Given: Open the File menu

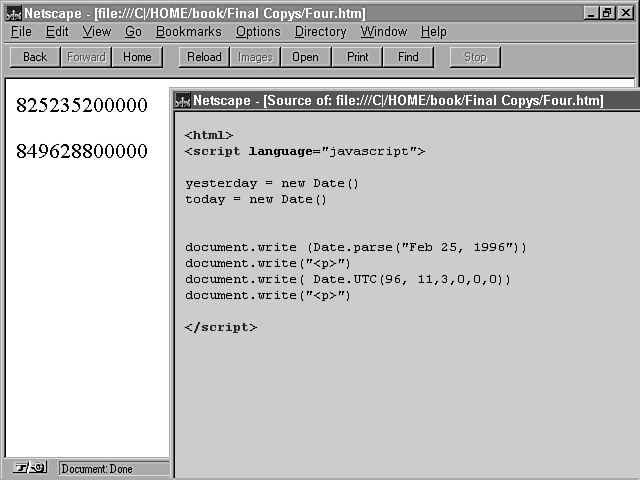Looking at the screenshot, I should coord(21,32).
